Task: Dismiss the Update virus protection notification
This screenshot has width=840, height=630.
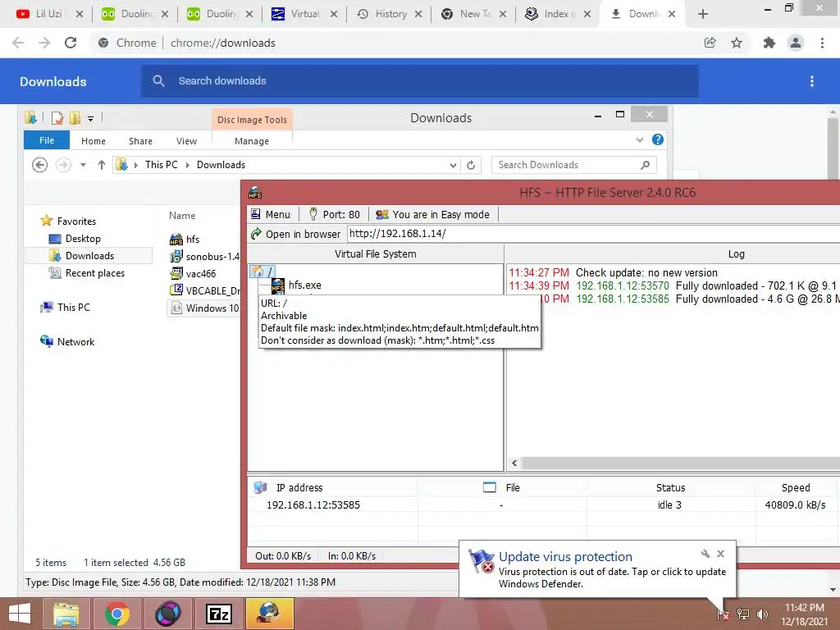Action: (x=720, y=554)
